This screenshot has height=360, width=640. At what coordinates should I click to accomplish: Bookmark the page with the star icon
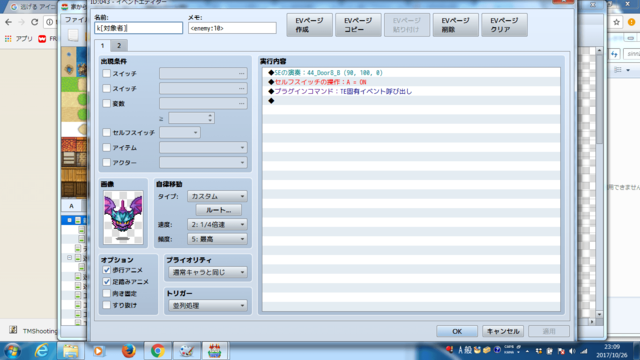pos(616,22)
